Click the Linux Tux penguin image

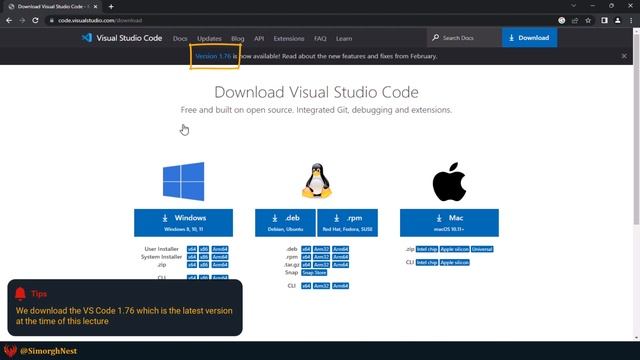click(317, 181)
